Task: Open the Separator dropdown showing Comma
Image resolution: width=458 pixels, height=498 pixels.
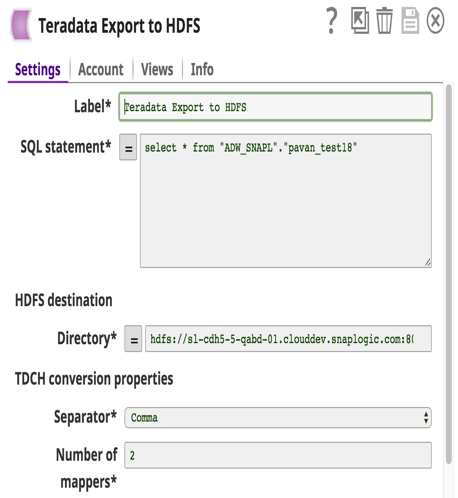Action: [x=278, y=417]
